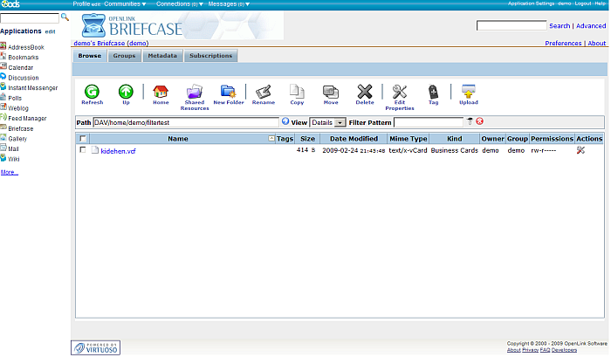Viewport: 611px width, 364px height.
Task: Open Edit Properties from the toolbar
Action: [400, 91]
